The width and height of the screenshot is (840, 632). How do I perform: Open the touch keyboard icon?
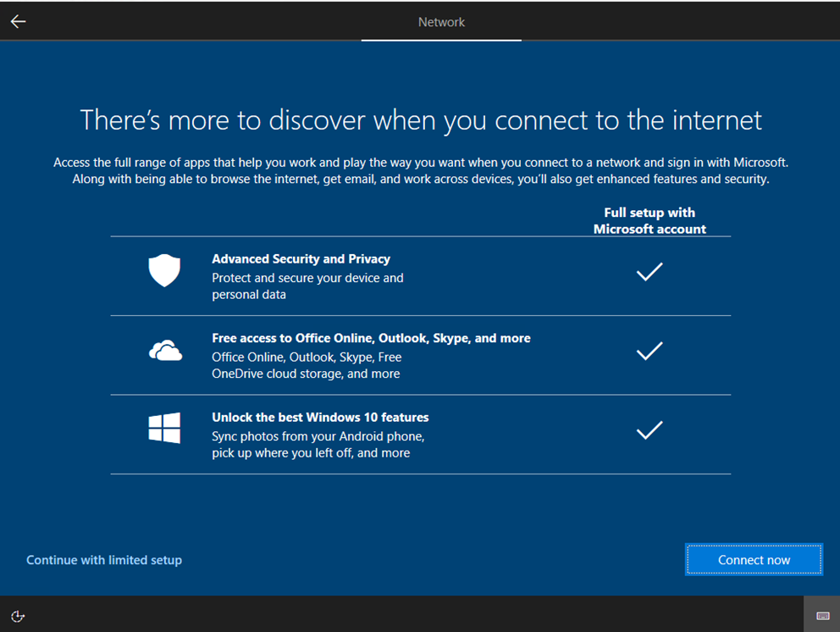pos(821,616)
